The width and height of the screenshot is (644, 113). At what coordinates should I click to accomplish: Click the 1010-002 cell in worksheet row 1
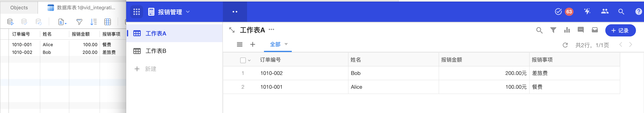click(271, 73)
